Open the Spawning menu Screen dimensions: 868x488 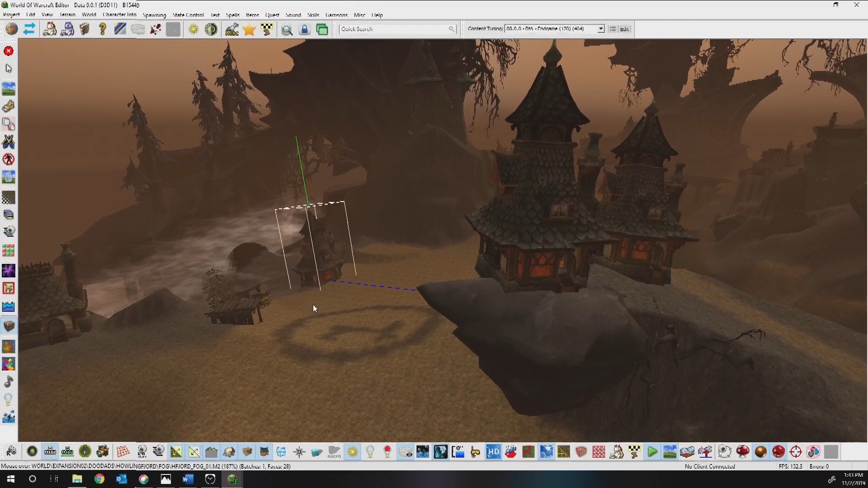click(154, 15)
